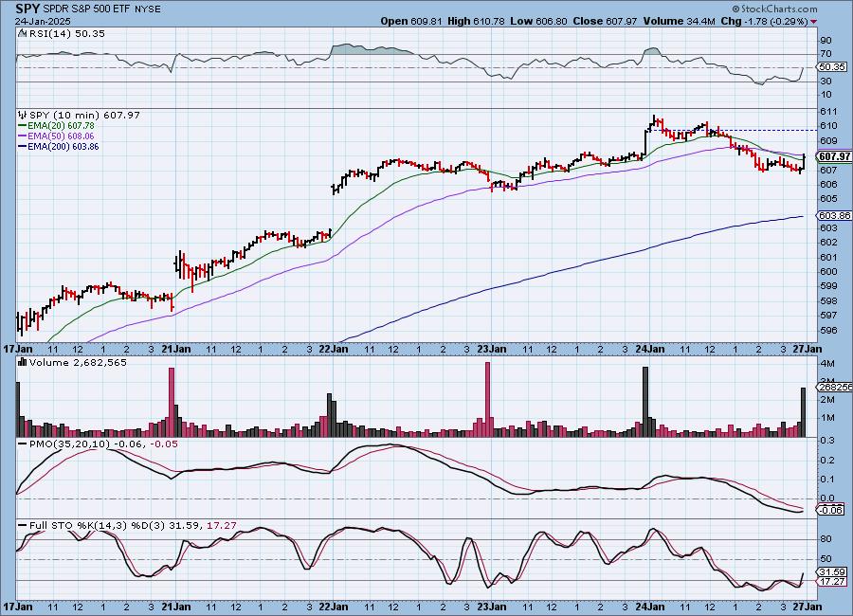Click 22Jan label on price panel date axis

[x=333, y=349]
